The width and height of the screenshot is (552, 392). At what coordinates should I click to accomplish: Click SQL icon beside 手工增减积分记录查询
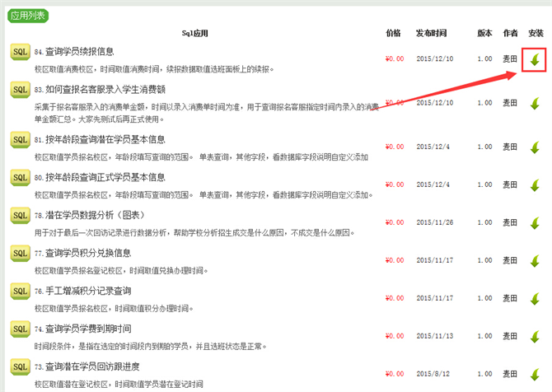tap(20, 291)
